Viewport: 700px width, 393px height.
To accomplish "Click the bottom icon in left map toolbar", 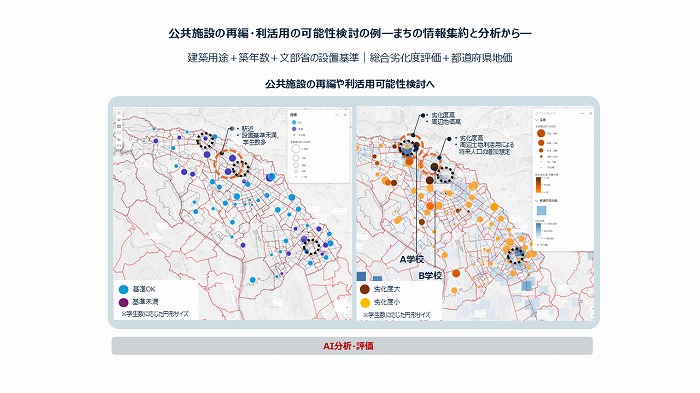I will pyautogui.click(x=119, y=146).
